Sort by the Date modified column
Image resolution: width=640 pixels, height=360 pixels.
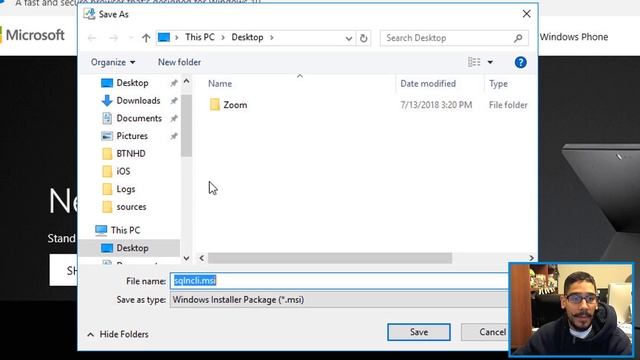coord(428,84)
